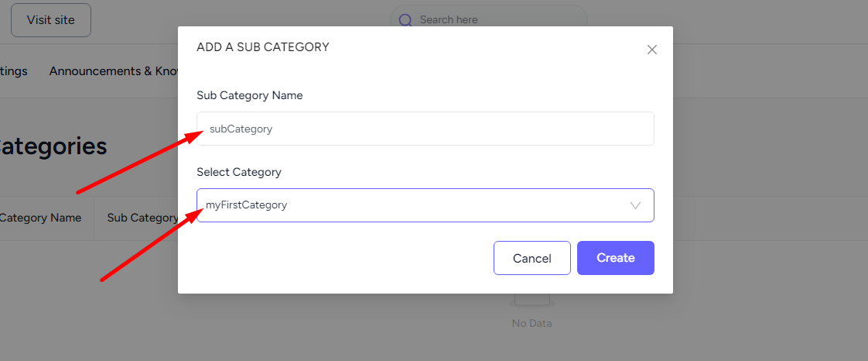Click the magnifier search icon
Viewport: 868px width, 361px height.
(x=406, y=20)
